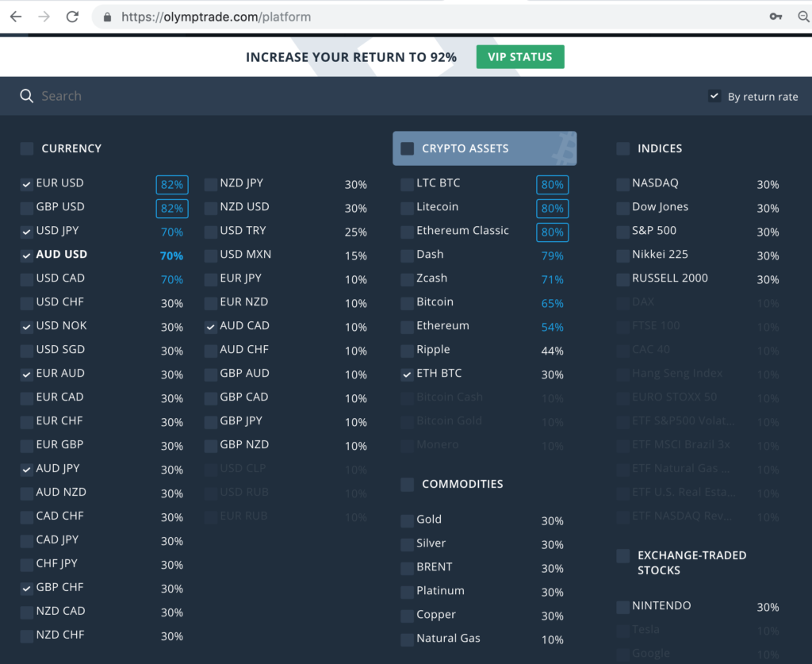Tick the CURRENCY group checkbox
The width and height of the screenshot is (812, 664).
coord(26,148)
